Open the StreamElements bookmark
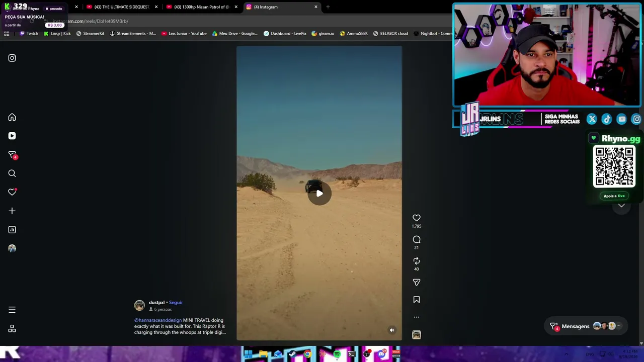The width and height of the screenshot is (644, 362). pos(133,34)
